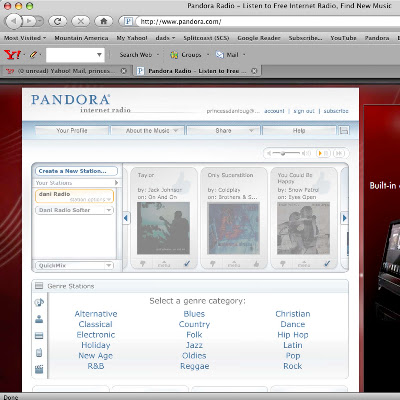Open About the Music dropdown

(x=147, y=131)
